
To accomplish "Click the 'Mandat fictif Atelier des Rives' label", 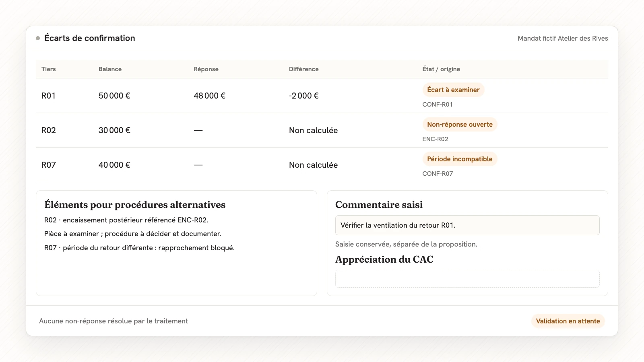I will (563, 38).
